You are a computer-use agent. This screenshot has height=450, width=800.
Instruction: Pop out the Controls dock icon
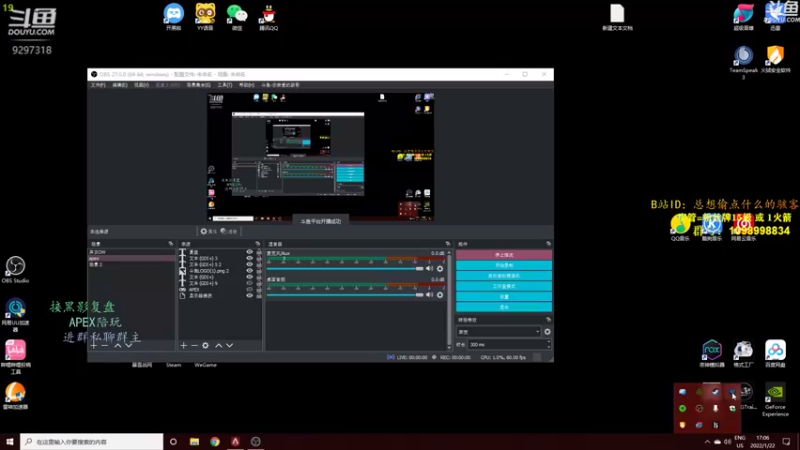coord(548,244)
